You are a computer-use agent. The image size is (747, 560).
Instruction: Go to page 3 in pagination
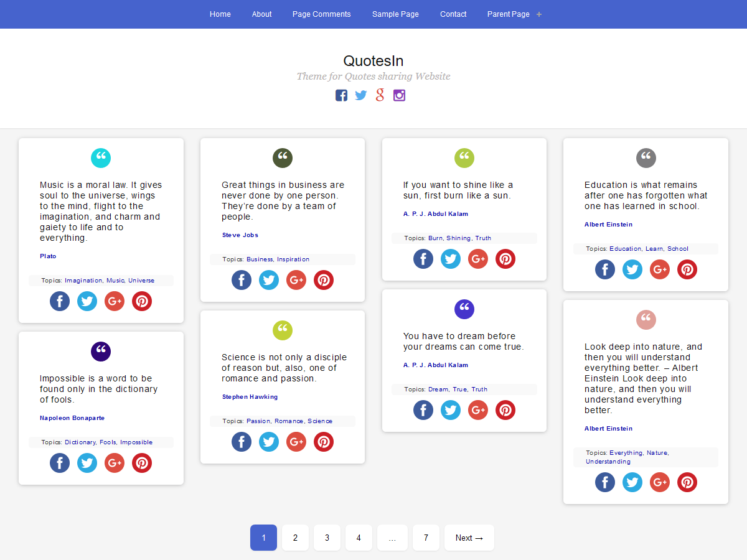327,538
